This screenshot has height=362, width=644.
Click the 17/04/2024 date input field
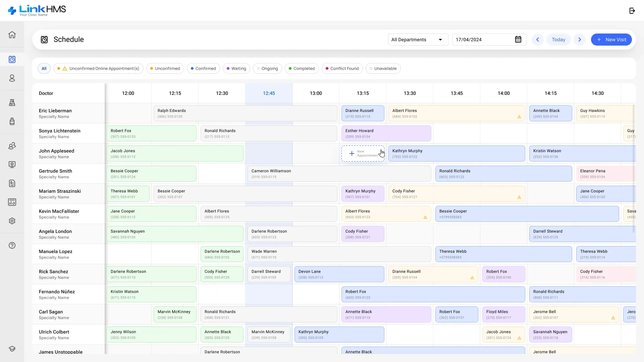coord(489,40)
